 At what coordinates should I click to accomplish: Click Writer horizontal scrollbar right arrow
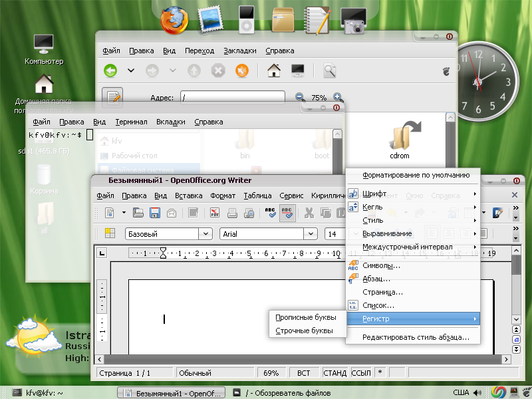[506, 359]
